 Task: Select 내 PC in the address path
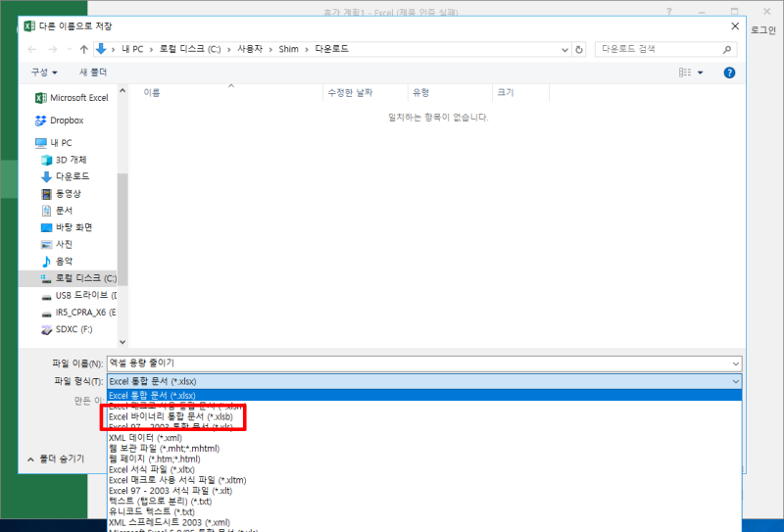(x=132, y=49)
